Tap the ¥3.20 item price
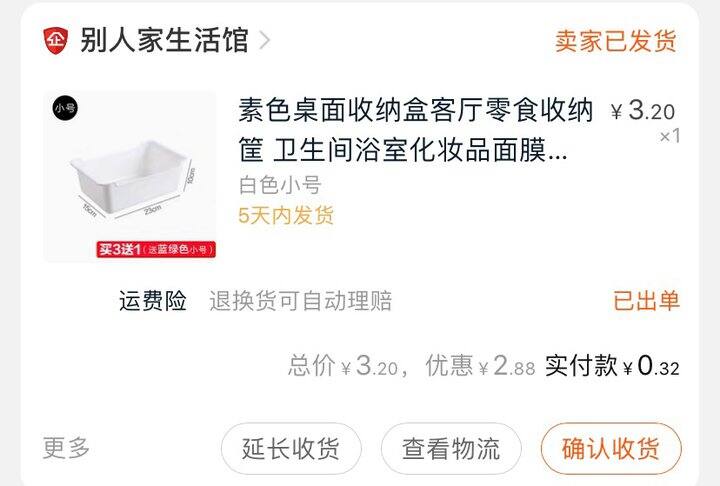Viewport: 720px width, 486px height. tap(642, 111)
